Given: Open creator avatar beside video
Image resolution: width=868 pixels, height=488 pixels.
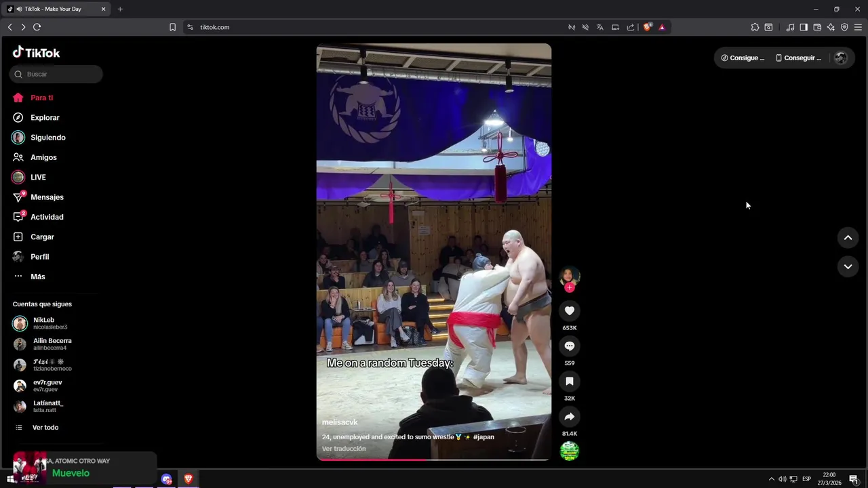Looking at the screenshot, I should point(570,276).
